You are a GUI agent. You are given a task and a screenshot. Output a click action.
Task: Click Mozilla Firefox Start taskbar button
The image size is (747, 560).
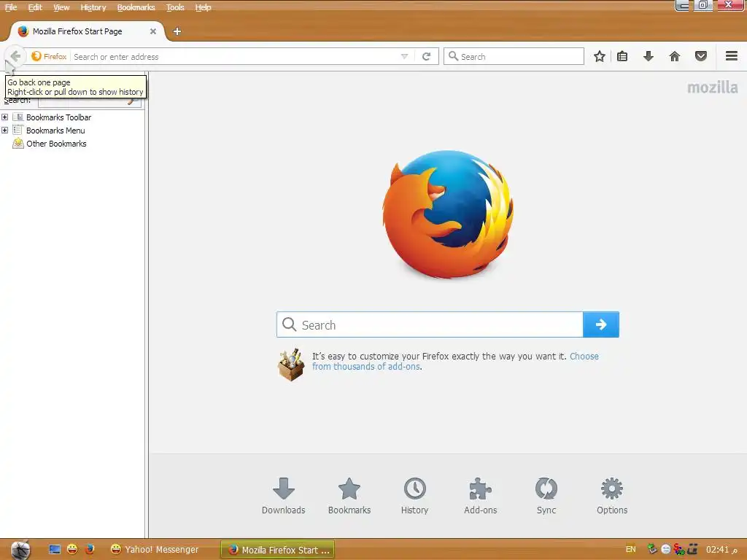[278, 550]
